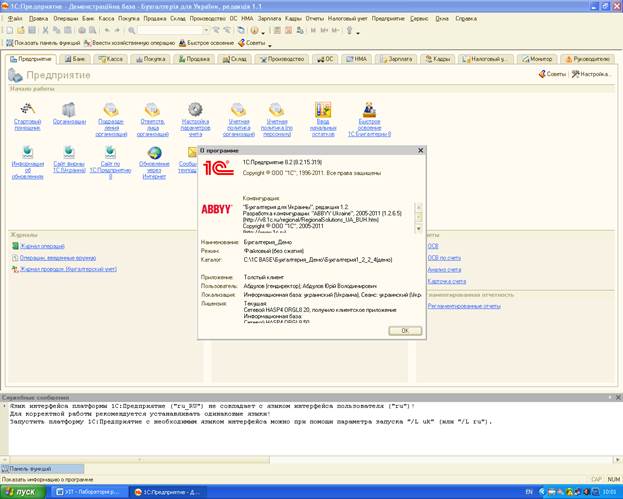The height and width of the screenshot is (499, 623).
Task: Click the Undo arrow toolbar icon
Action: [107, 30]
